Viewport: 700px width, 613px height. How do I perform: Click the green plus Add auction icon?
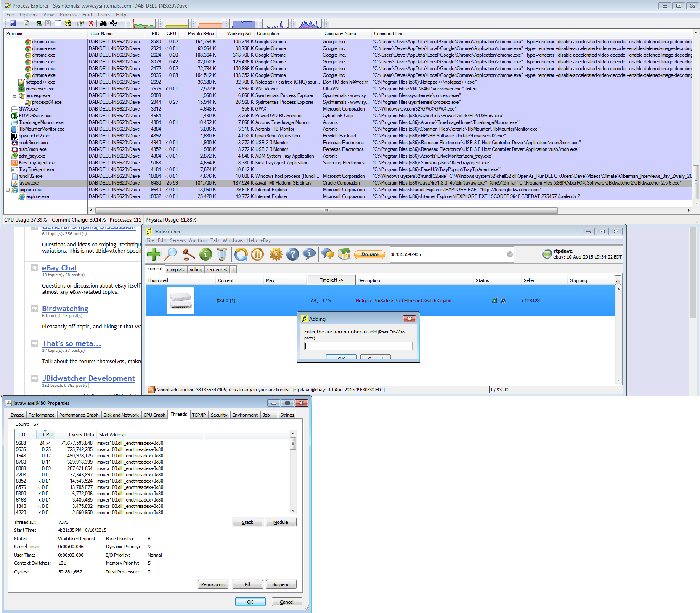point(154,254)
